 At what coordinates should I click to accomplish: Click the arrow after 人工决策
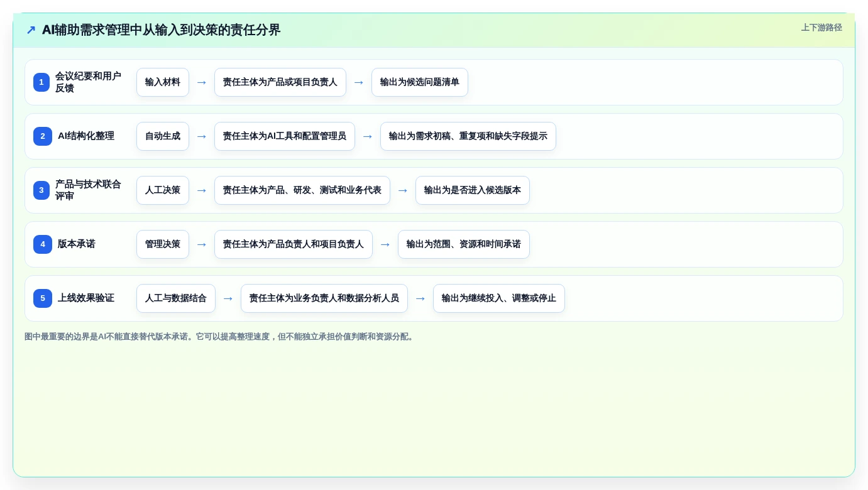(202, 190)
